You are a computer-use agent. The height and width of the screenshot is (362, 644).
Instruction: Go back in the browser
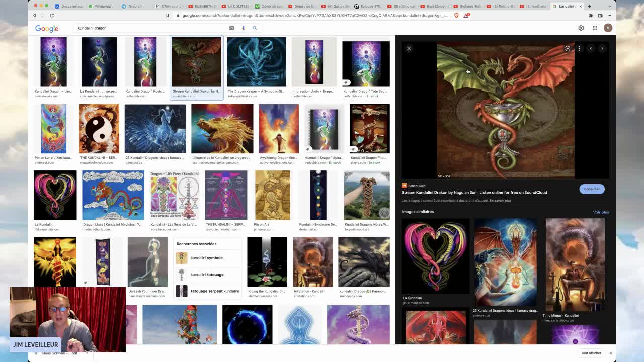(x=34, y=16)
